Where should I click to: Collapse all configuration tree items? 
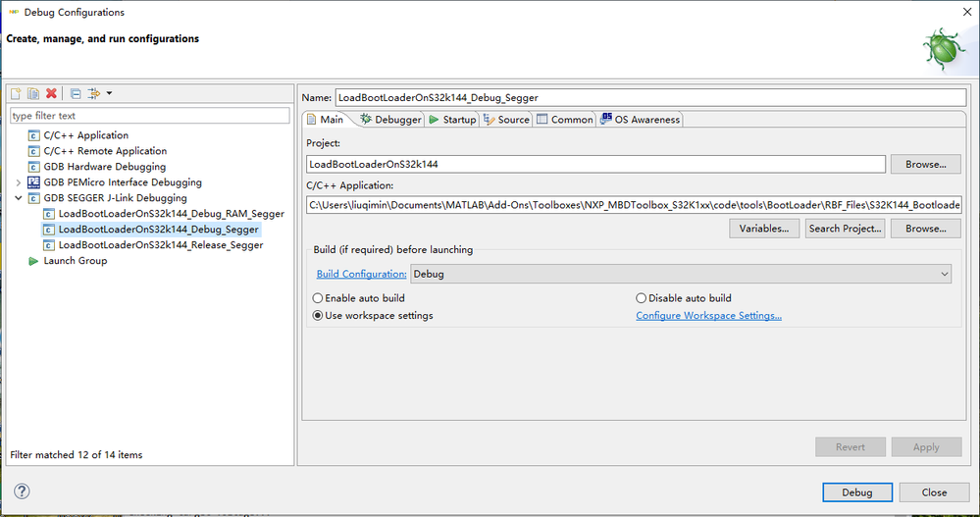coord(76,93)
